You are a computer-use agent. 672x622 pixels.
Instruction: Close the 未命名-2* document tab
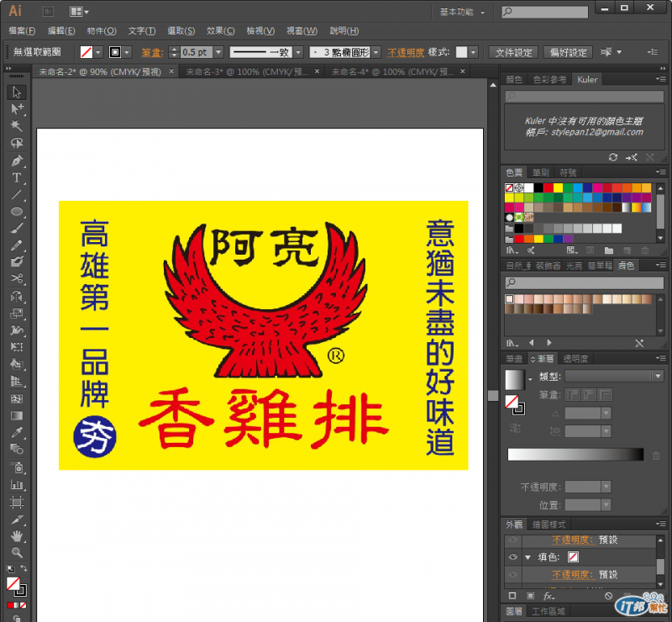(171, 71)
